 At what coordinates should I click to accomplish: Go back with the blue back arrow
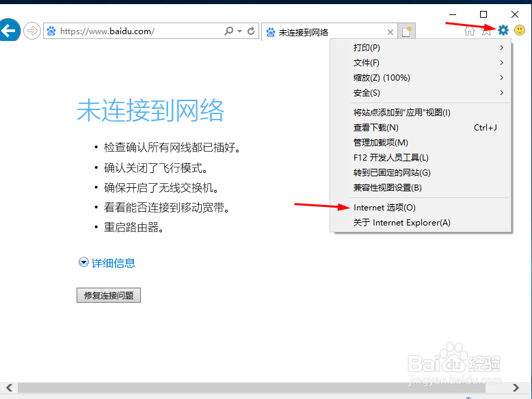(9, 31)
